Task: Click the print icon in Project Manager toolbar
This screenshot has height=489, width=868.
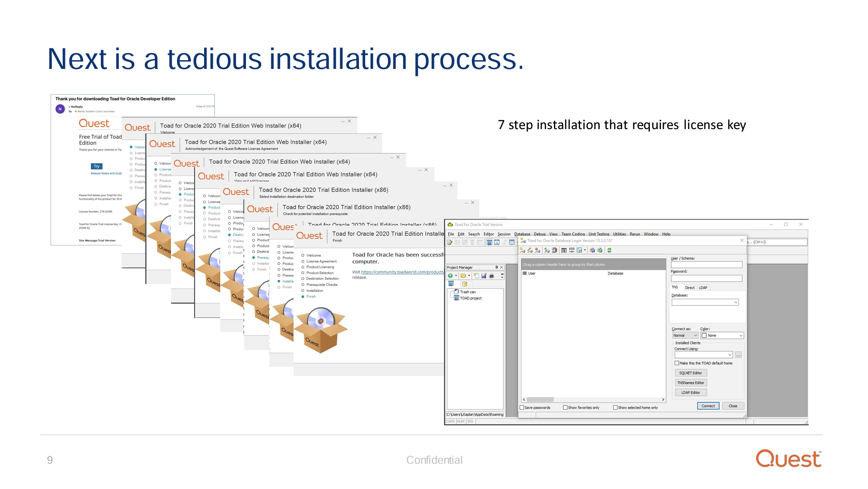Action: (492, 276)
